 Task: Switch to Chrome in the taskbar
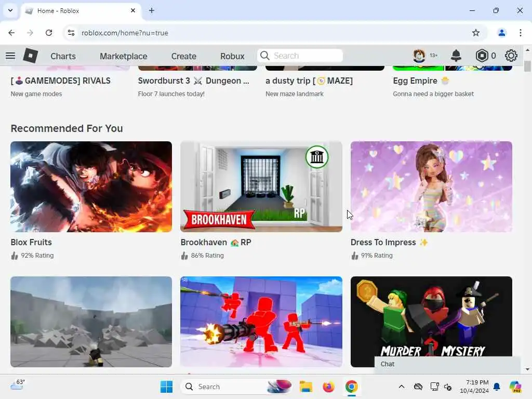(x=352, y=387)
